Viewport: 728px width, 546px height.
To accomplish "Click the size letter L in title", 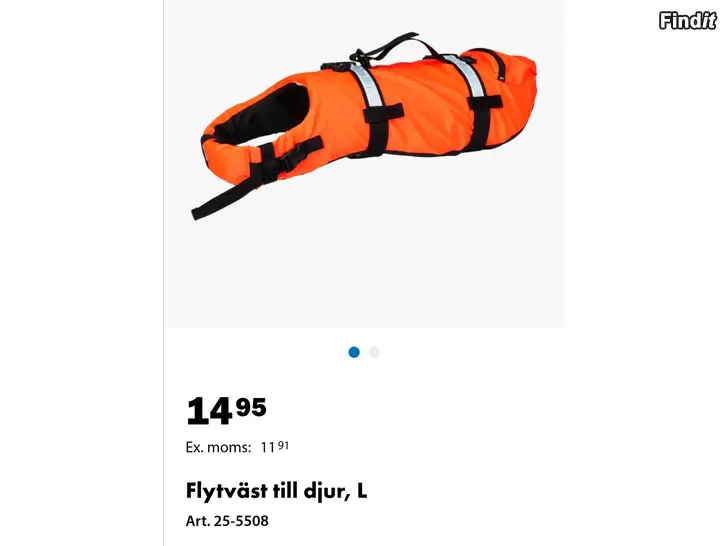I will [x=362, y=490].
